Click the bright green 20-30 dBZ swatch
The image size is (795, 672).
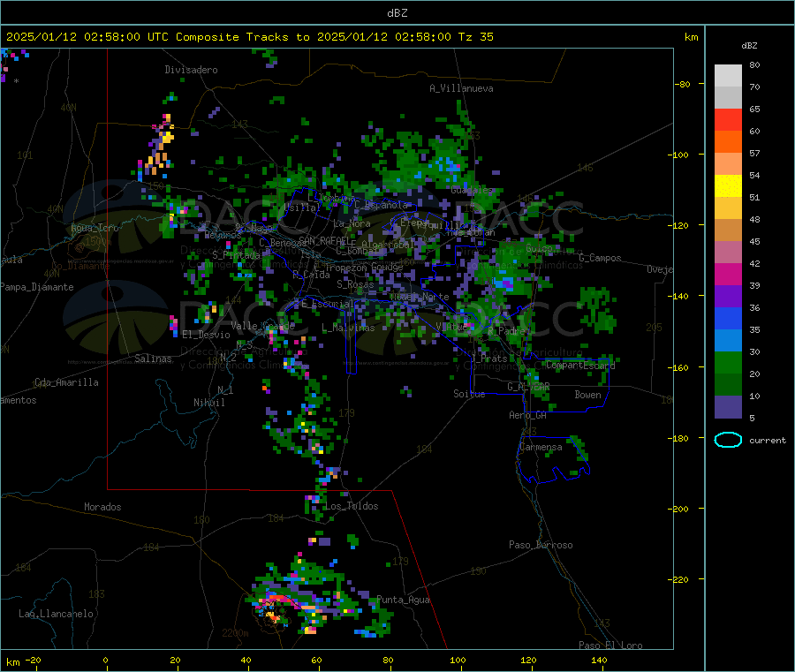(728, 362)
